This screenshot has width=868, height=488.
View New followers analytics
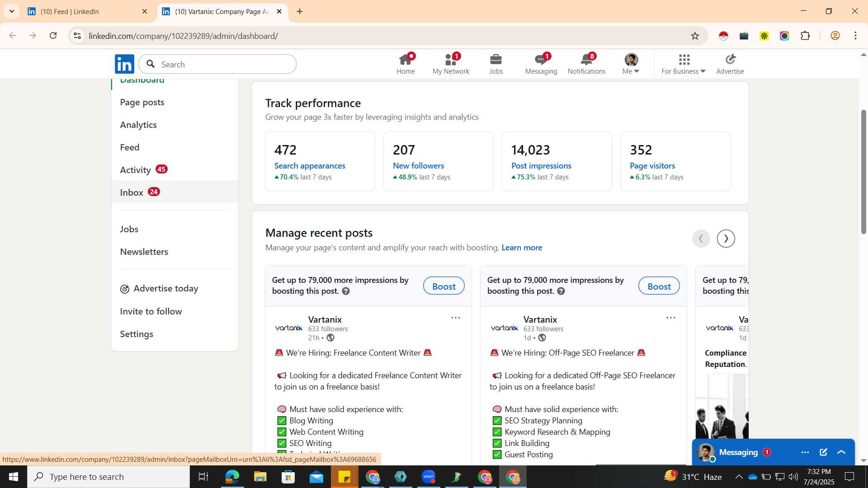pos(419,166)
